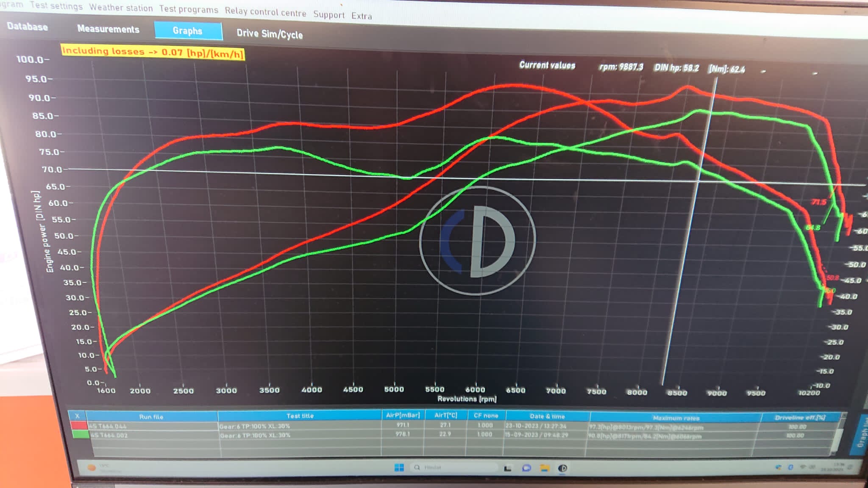The height and width of the screenshot is (488, 868).
Task: Click the green 64.8 torque marker label
Action: (x=813, y=227)
